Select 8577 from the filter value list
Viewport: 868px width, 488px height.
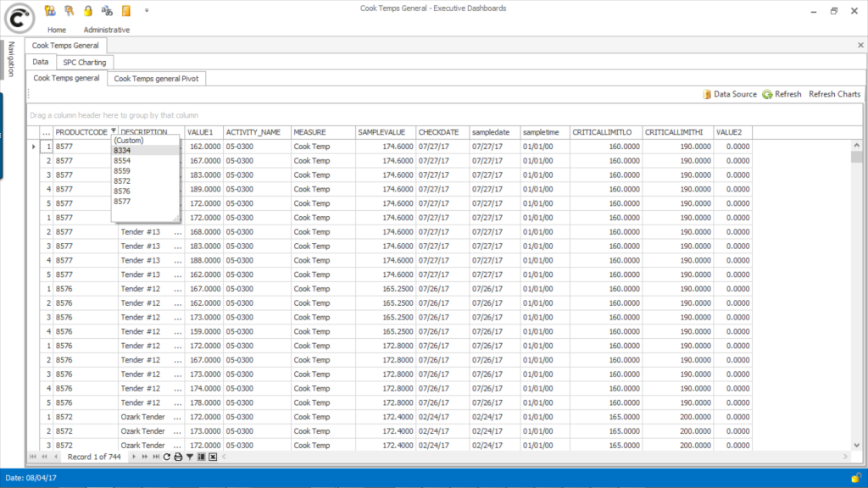[124, 202]
